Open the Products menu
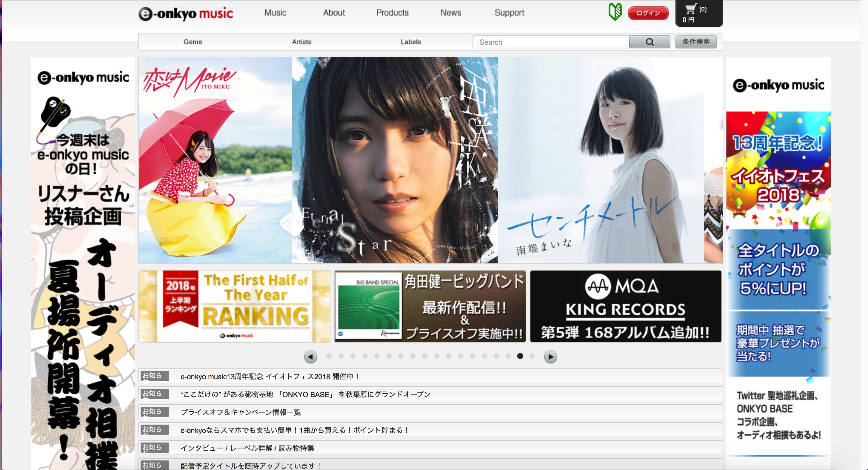This screenshot has width=868, height=470. tap(392, 13)
